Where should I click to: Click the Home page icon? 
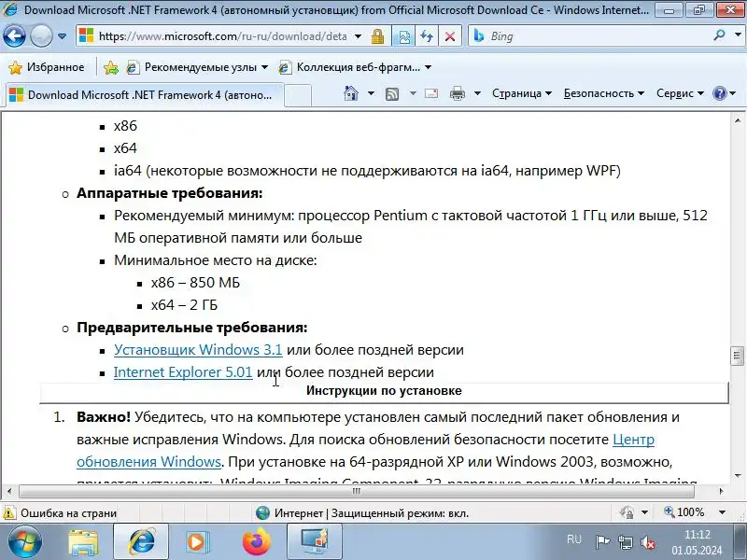click(351, 93)
